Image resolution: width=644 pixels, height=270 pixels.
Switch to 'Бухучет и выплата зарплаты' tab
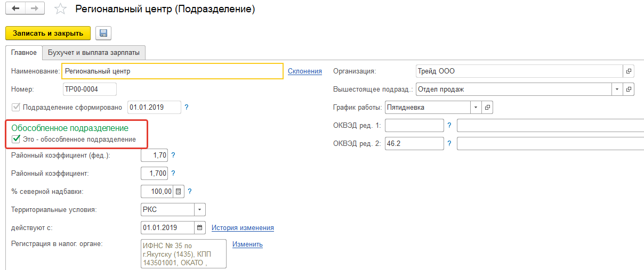tap(94, 53)
